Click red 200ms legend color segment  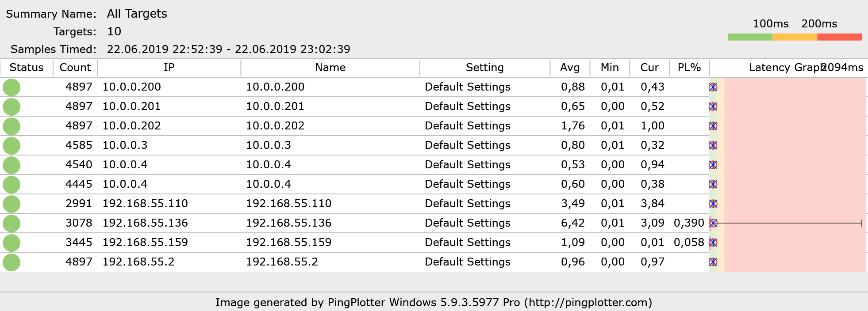[839, 37]
